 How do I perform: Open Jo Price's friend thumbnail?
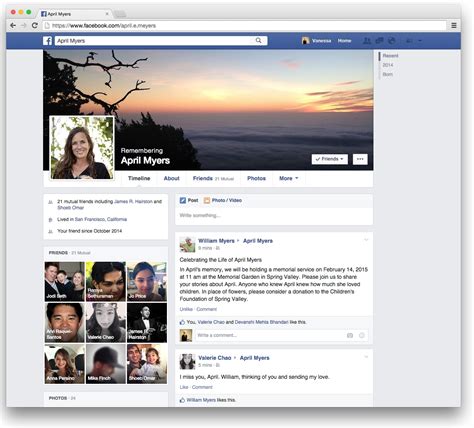[x=147, y=282]
